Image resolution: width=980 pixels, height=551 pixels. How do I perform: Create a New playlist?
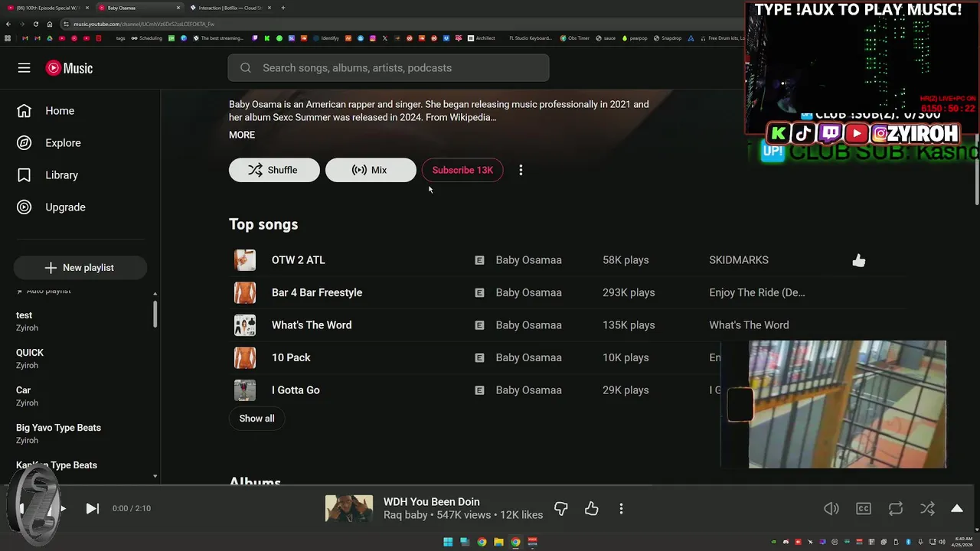(80, 268)
